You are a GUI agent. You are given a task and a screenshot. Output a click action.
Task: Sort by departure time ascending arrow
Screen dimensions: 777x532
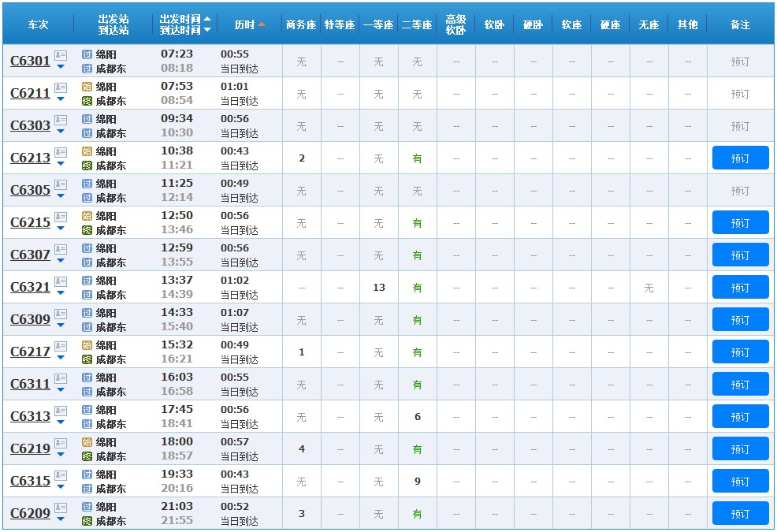pos(207,18)
